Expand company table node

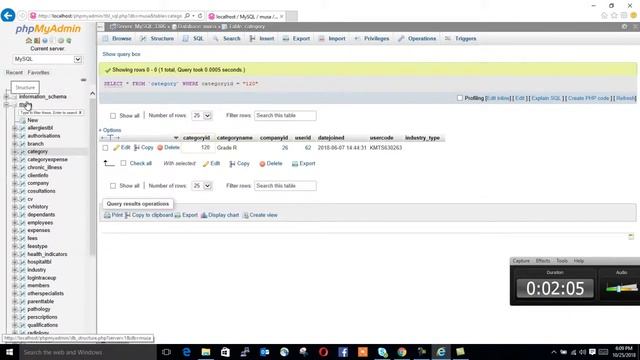pyautogui.click(x=15, y=183)
